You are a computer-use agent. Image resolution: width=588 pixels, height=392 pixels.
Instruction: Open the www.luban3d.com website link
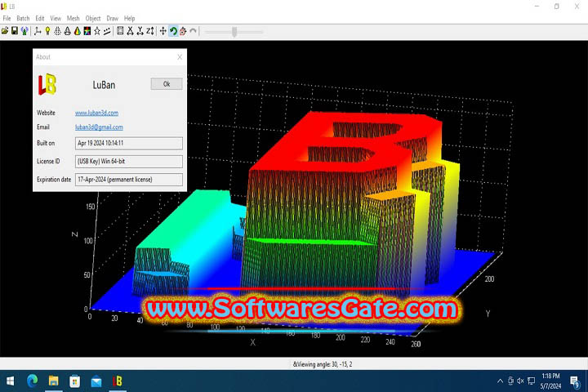click(x=96, y=113)
